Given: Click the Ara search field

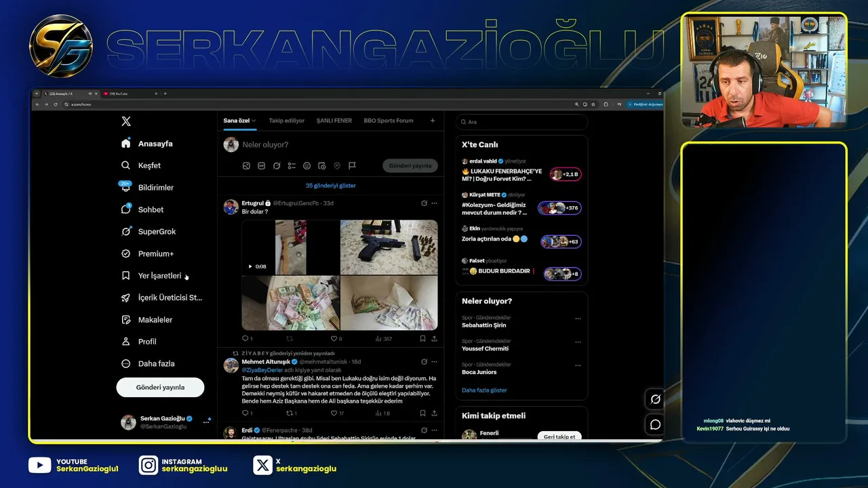Looking at the screenshot, I should pos(521,122).
